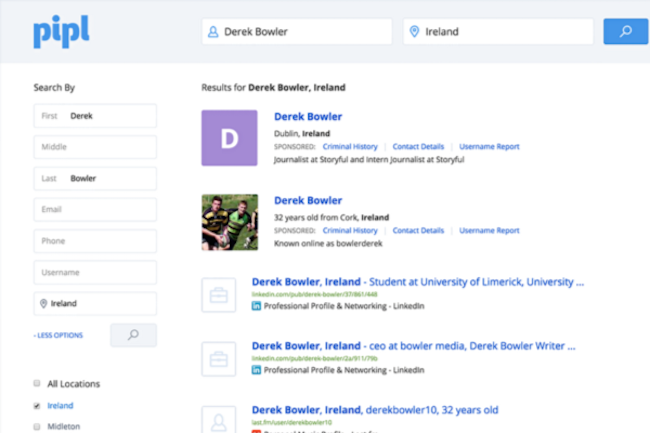Click the location pin icon in header search
The width and height of the screenshot is (650, 433).
pos(414,31)
